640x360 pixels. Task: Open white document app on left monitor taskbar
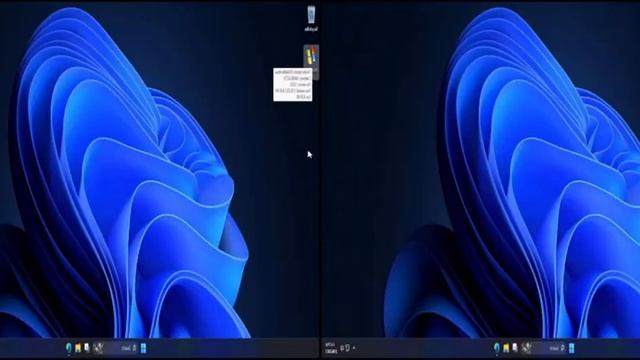87,348
